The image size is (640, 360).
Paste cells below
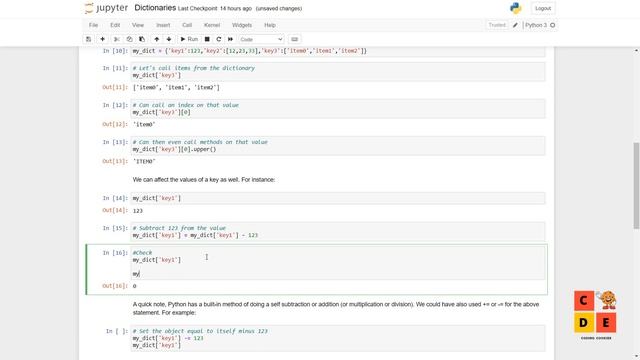pyautogui.click(x=142, y=39)
